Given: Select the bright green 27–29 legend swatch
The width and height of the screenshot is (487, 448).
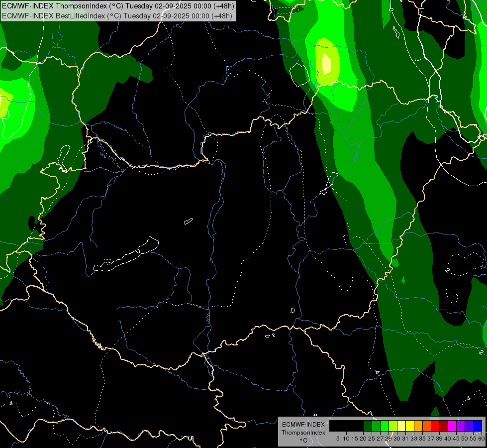Looking at the screenshot, I should (385, 426).
